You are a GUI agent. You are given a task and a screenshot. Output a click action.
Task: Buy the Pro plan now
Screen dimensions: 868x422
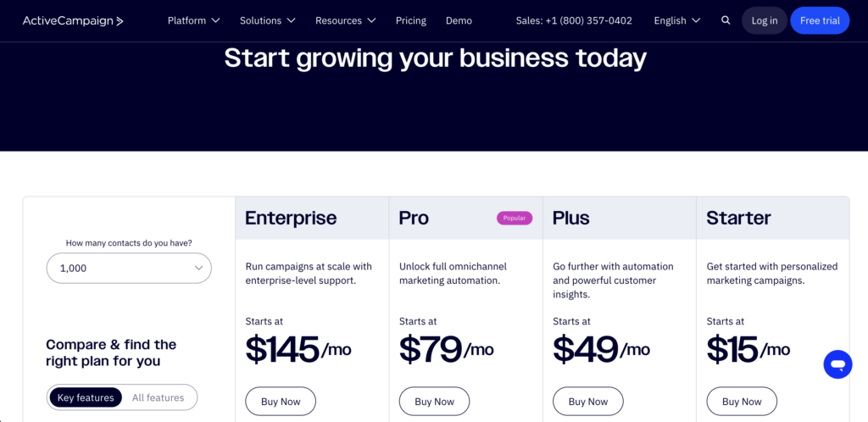[x=434, y=402]
